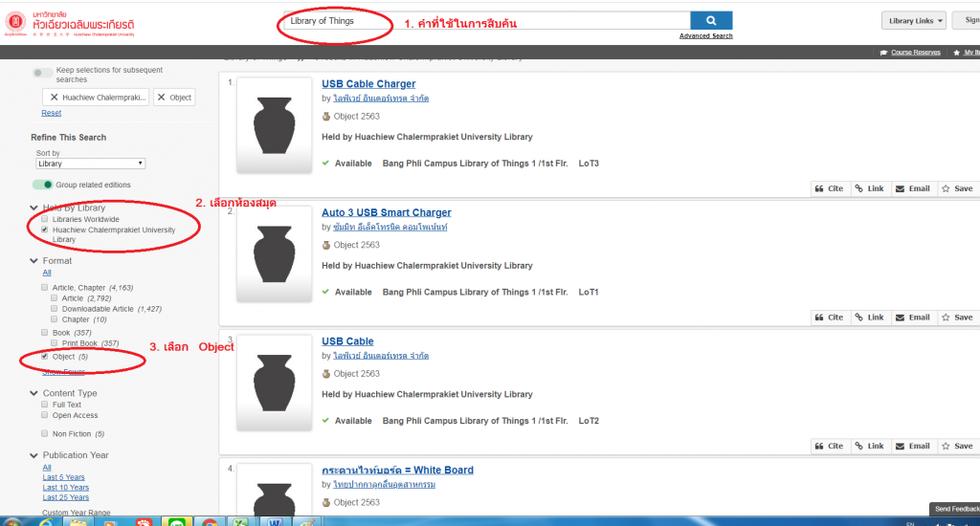Click Cite for Auto 3 USB Smart Charger
980x526 pixels.
(830, 318)
